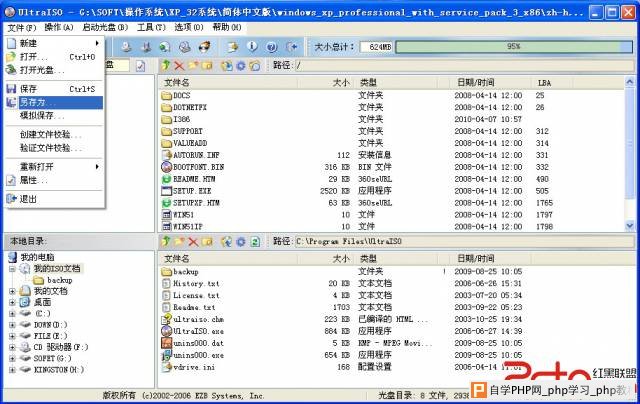The width and height of the screenshot is (640, 404).
Task: Open the 工具(T) menu
Action: pyautogui.click(x=151, y=27)
